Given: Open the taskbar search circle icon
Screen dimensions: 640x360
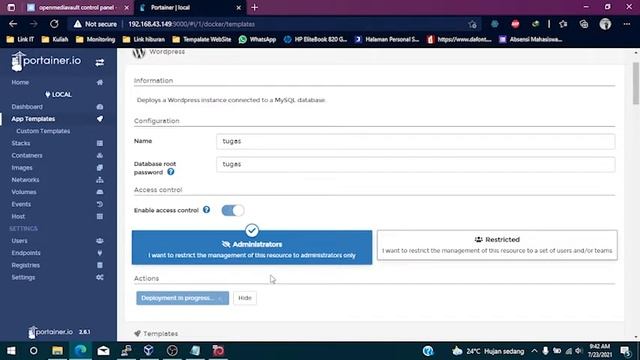Looking at the screenshot, I should click(33, 351).
